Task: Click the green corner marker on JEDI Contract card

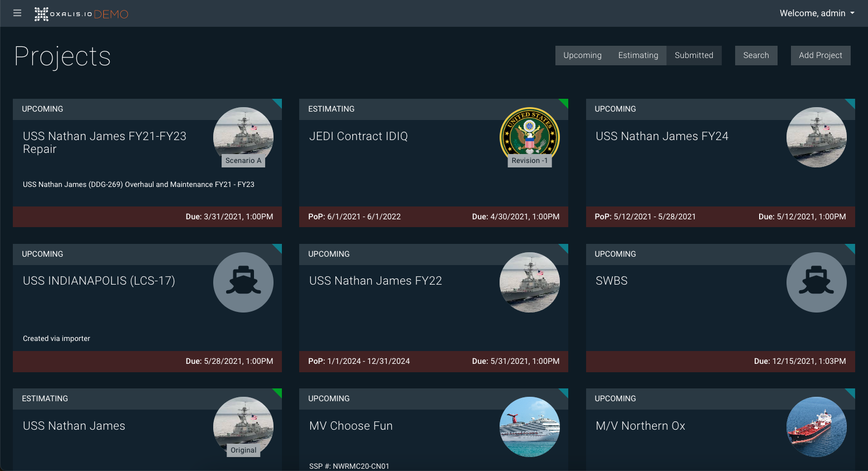Action: 564,102
